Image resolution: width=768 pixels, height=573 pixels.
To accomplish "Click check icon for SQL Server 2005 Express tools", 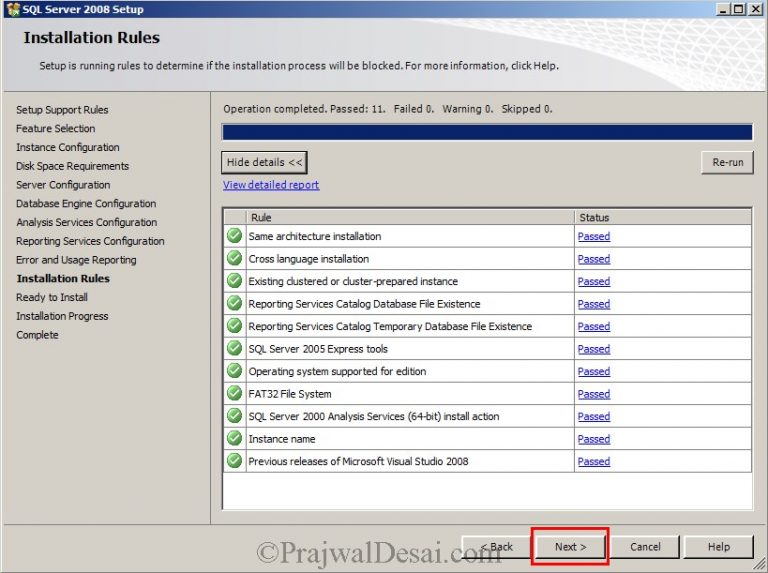I will (235, 349).
